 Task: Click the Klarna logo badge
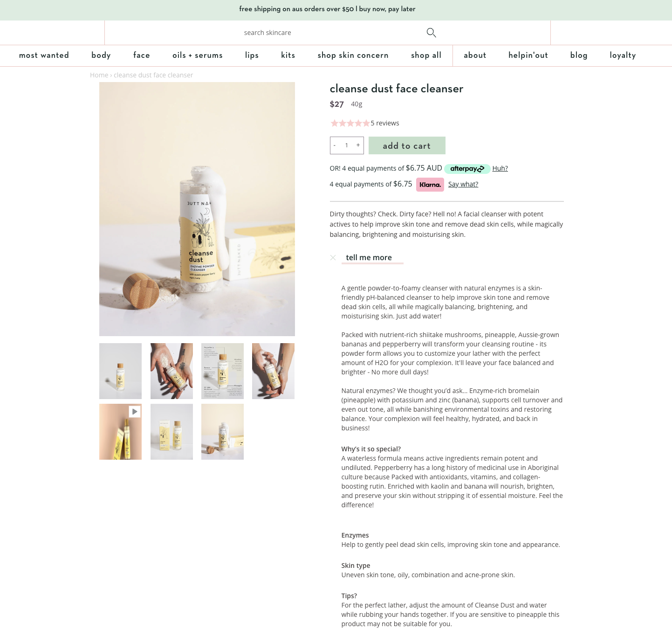(430, 185)
